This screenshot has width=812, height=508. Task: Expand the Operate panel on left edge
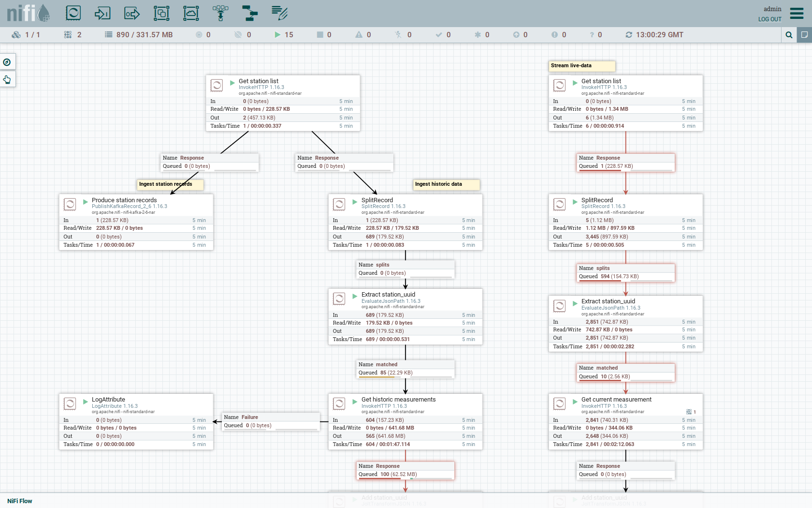click(7, 79)
